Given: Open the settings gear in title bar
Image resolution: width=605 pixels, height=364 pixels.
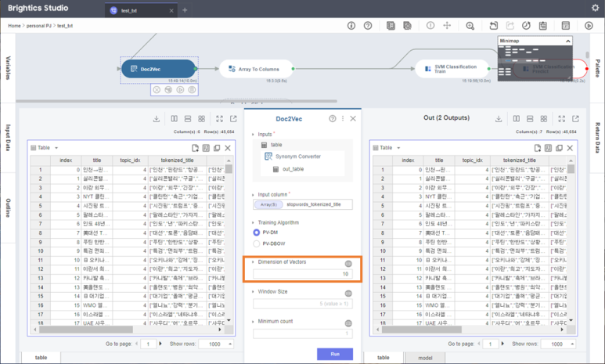Looking at the screenshot, I should tap(595, 8).
